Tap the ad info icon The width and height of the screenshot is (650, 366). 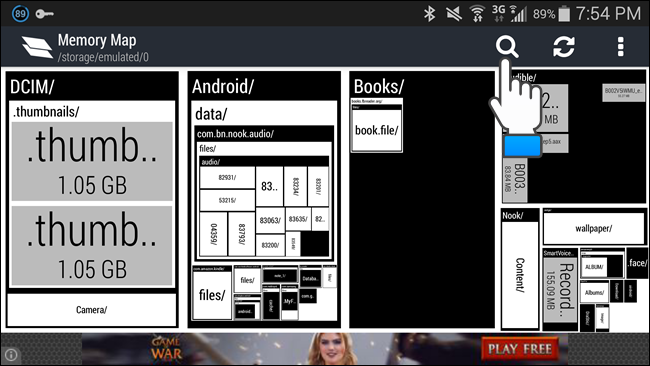(11, 355)
